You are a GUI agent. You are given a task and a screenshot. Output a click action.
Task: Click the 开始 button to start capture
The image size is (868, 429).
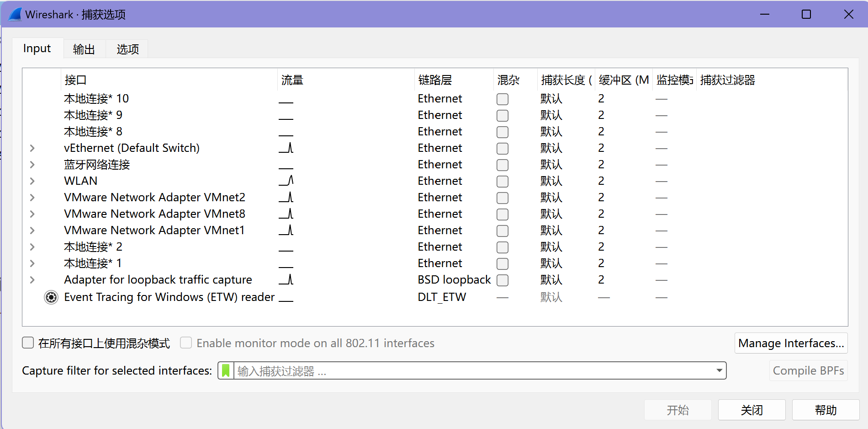[678, 410]
